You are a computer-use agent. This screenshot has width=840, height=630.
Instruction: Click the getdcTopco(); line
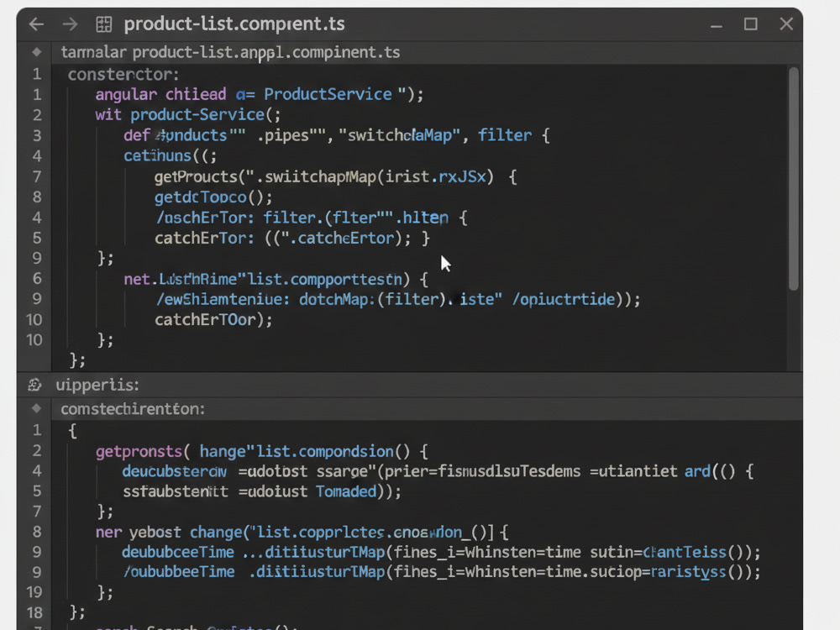pyautogui.click(x=213, y=197)
